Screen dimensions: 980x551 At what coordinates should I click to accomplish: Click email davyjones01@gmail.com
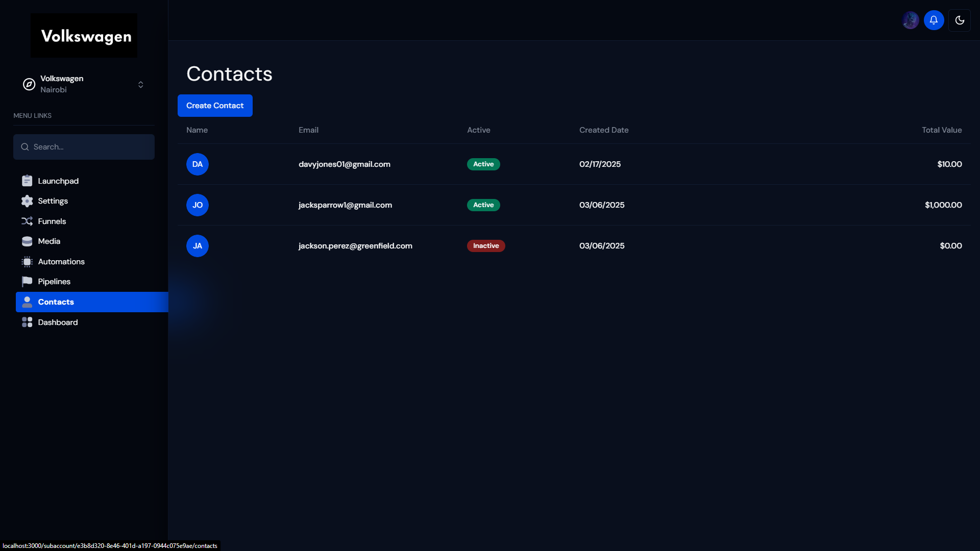(x=345, y=164)
